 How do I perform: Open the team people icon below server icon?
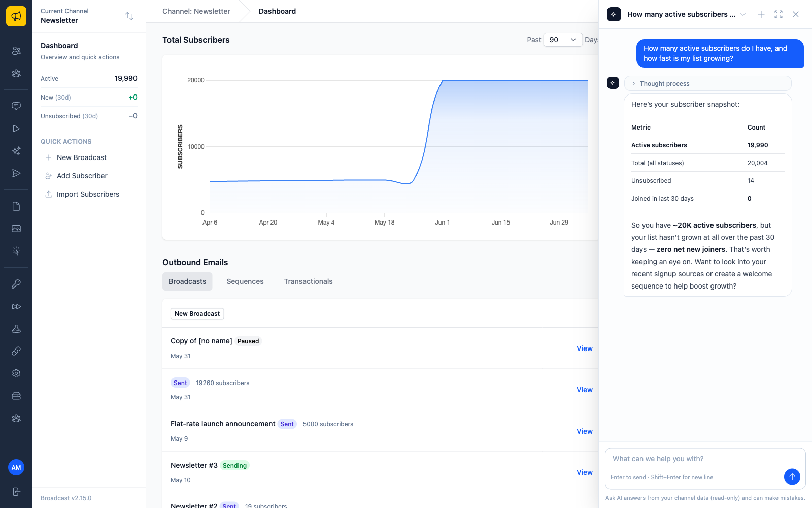tap(16, 418)
